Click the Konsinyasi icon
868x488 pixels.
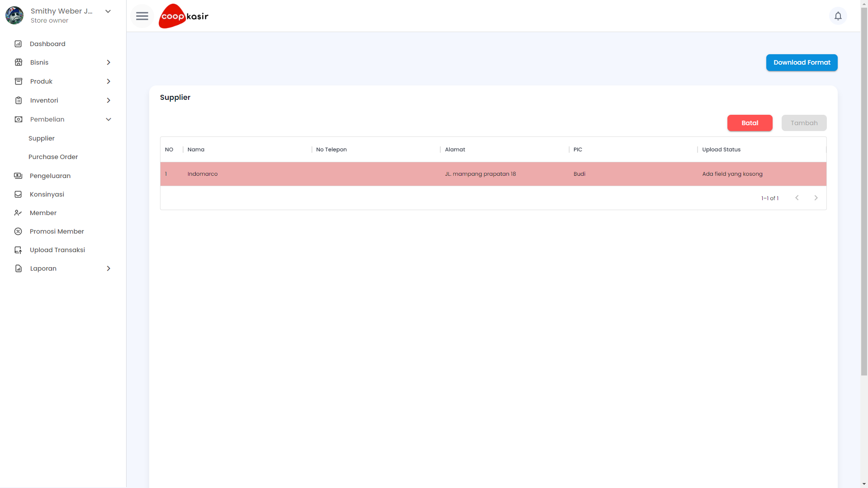click(x=18, y=194)
